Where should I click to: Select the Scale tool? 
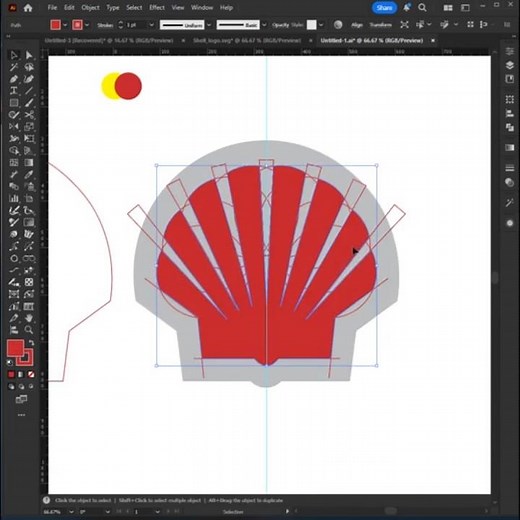pyautogui.click(x=29, y=127)
